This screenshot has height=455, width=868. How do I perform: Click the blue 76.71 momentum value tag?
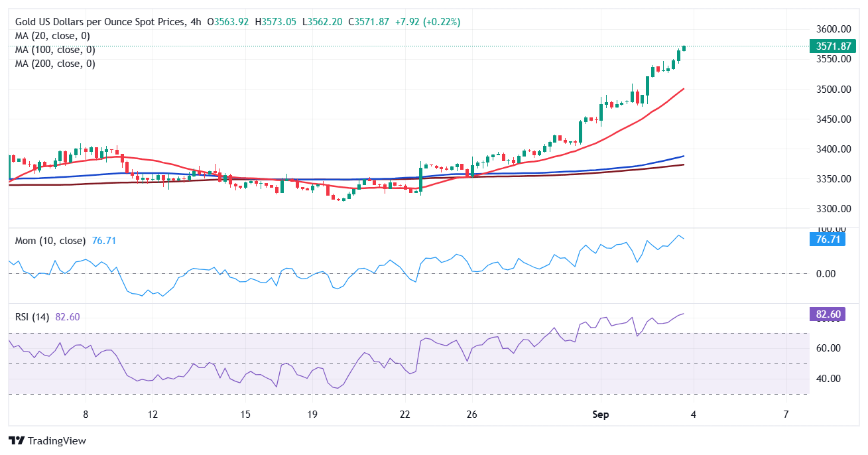827,239
